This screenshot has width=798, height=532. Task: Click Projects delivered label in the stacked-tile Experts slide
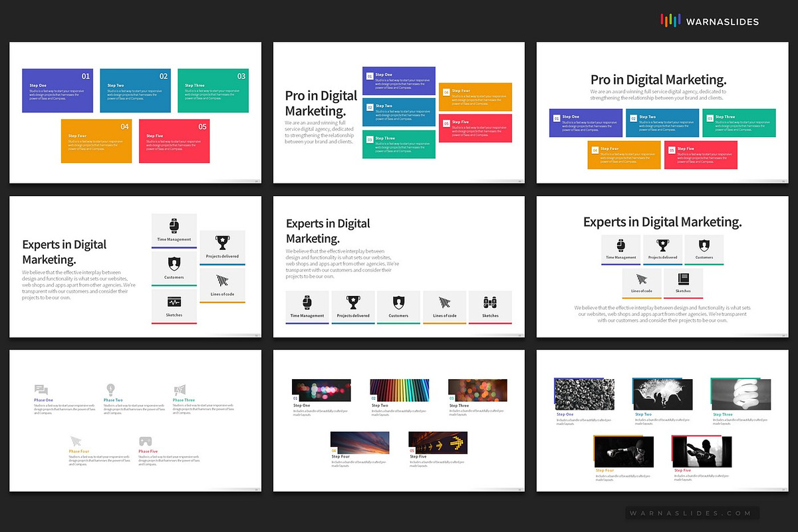click(x=222, y=256)
